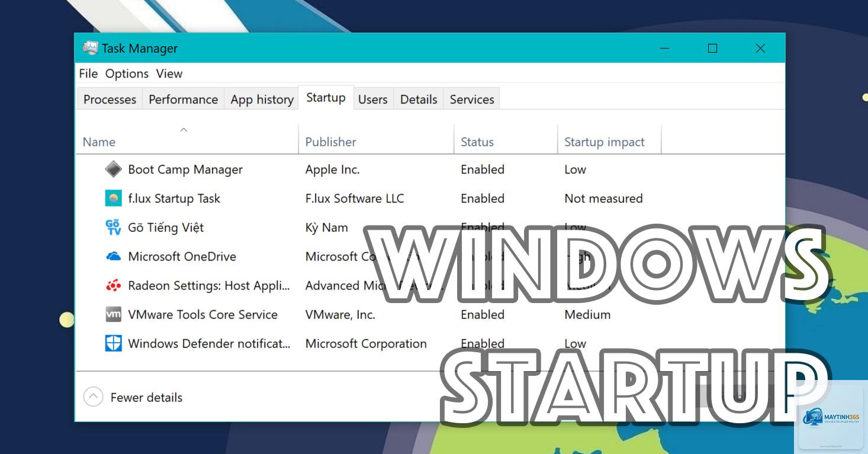
Task: Click the Radeon Settings red icon
Action: coord(113,285)
